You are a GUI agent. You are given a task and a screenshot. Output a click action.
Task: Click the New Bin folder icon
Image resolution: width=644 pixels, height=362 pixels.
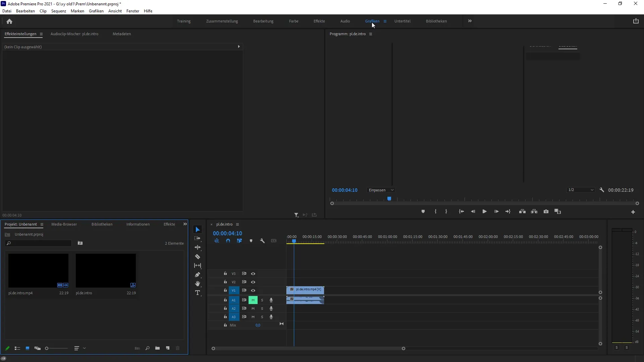click(157, 348)
